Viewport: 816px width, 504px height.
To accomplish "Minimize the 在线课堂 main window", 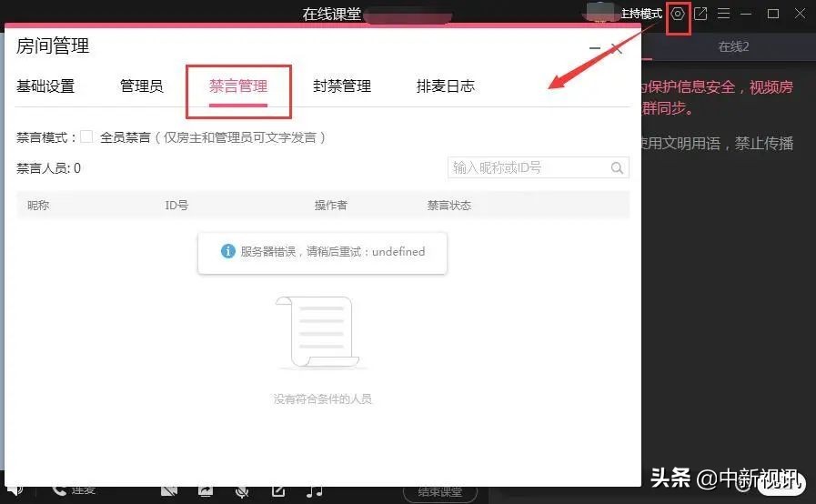I will (746, 14).
